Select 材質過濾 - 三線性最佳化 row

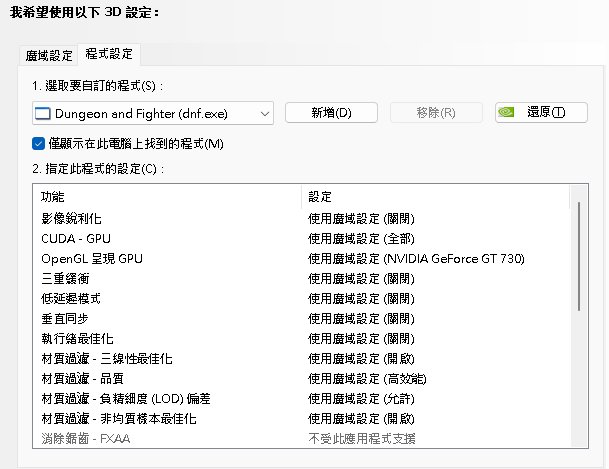(x=301, y=359)
